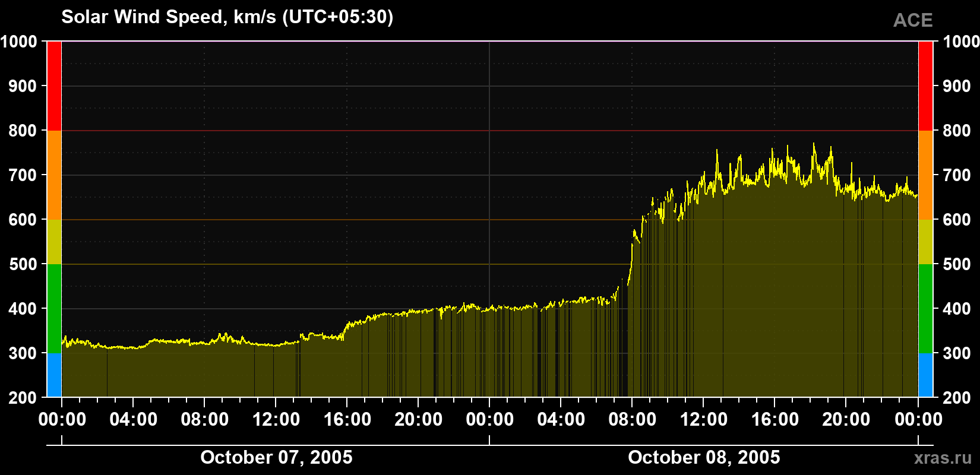This screenshot has width=980, height=475.
Task: Select the 600 label on the right axis
Action: [x=957, y=220]
